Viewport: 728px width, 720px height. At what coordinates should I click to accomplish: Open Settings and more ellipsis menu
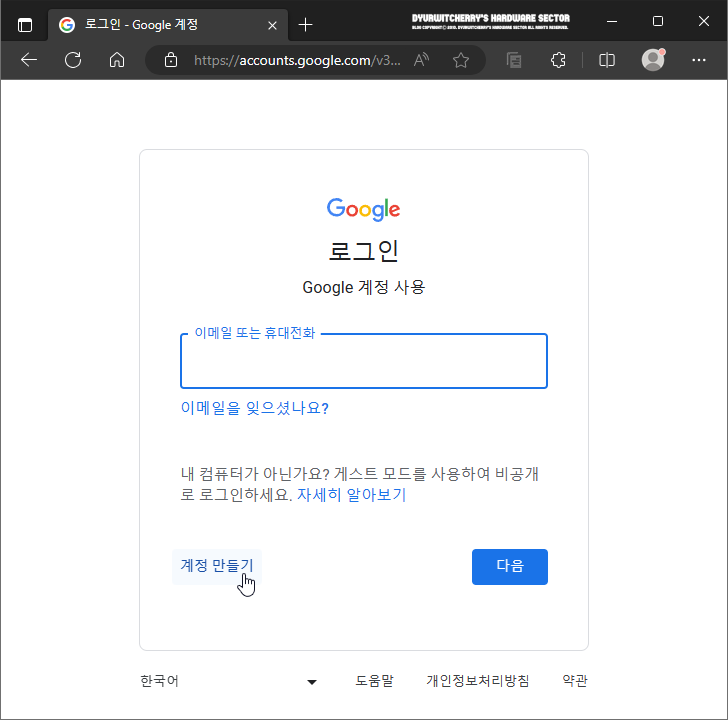[x=699, y=60]
